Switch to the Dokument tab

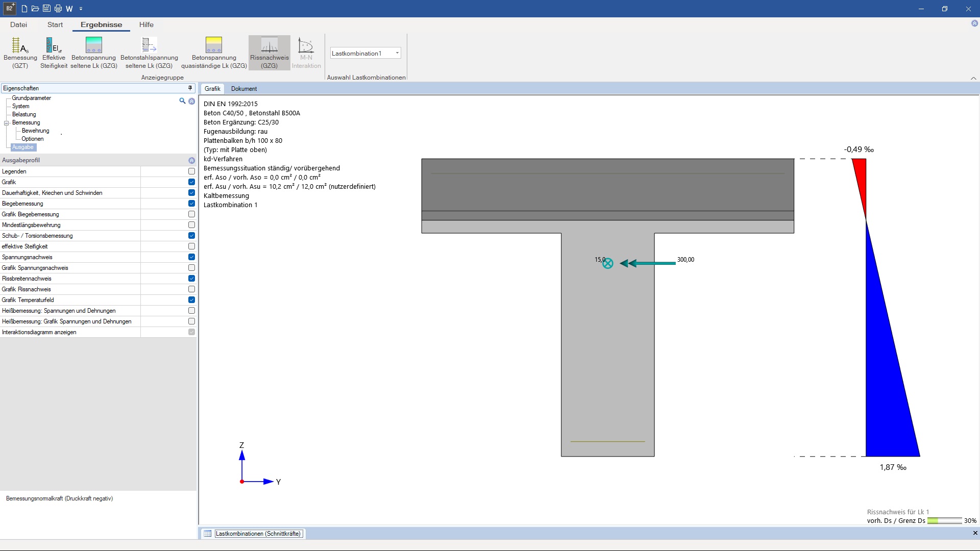tap(243, 89)
